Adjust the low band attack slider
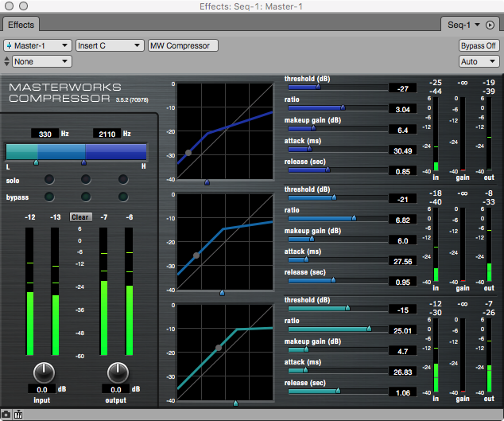 coord(338,371)
